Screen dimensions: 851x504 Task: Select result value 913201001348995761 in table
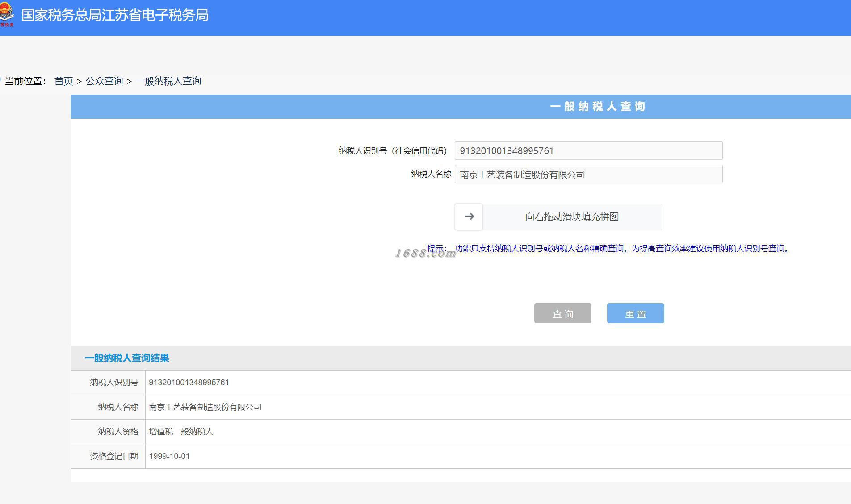coord(189,383)
